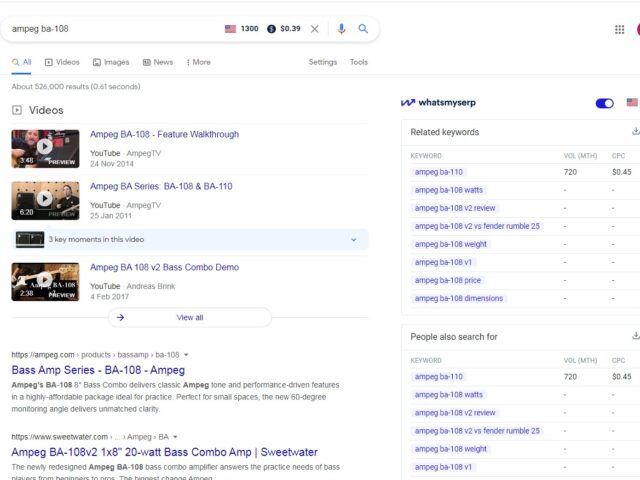Clear the search box with the X icon
Image resolution: width=640 pixels, height=480 pixels.
pos(314,29)
